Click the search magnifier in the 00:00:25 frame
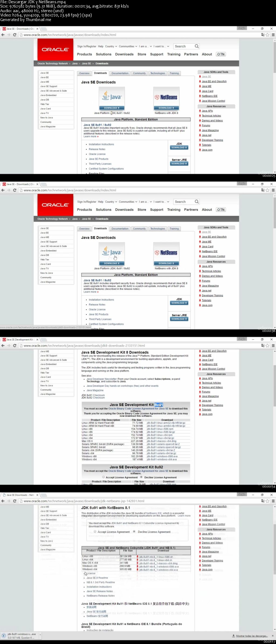This screenshot has width=276, height=644. pos(197,46)
